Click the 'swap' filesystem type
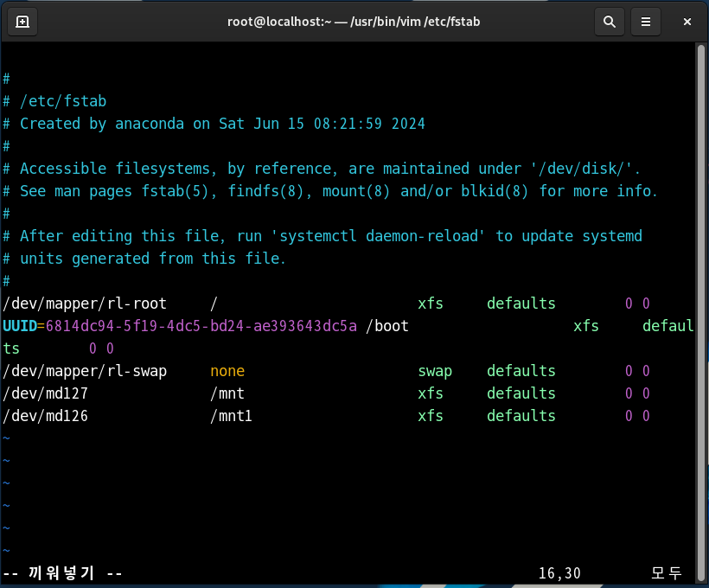 (x=435, y=371)
